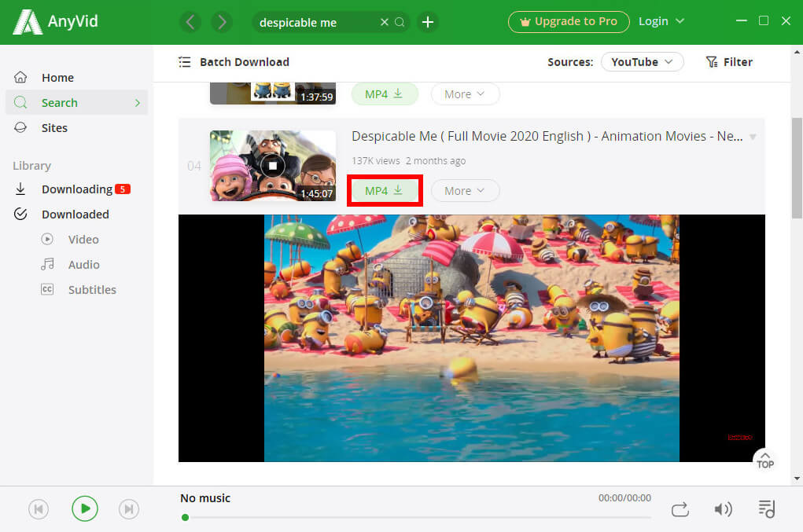Image resolution: width=803 pixels, height=532 pixels.
Task: Open the Filter options
Action: pyautogui.click(x=729, y=62)
